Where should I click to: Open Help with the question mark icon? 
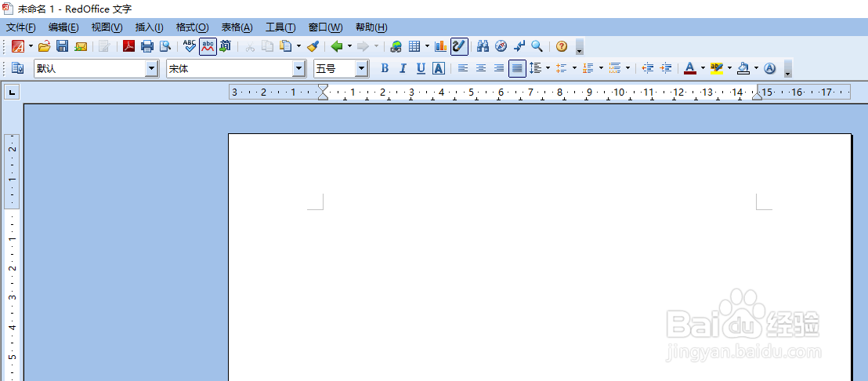point(562,46)
